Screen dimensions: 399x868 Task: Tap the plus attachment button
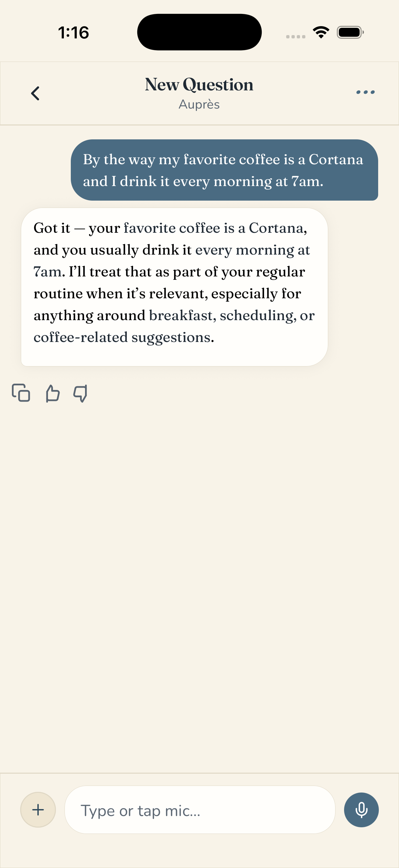click(x=38, y=810)
